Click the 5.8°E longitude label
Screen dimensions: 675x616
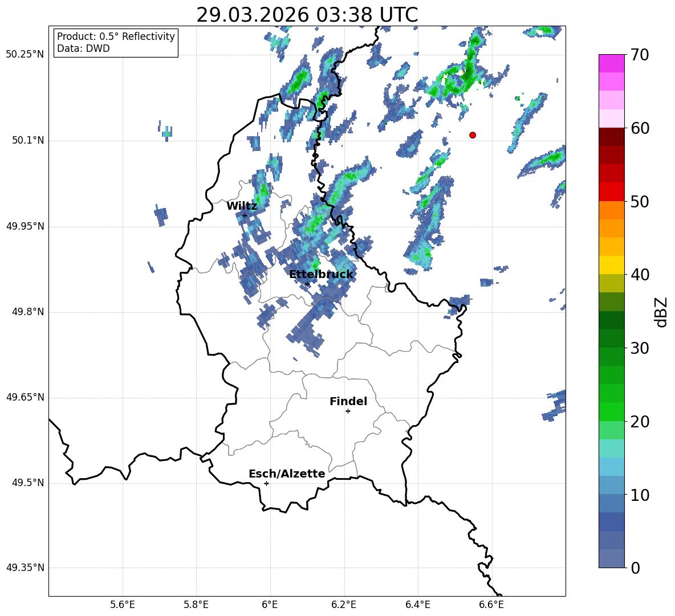pyautogui.click(x=196, y=605)
